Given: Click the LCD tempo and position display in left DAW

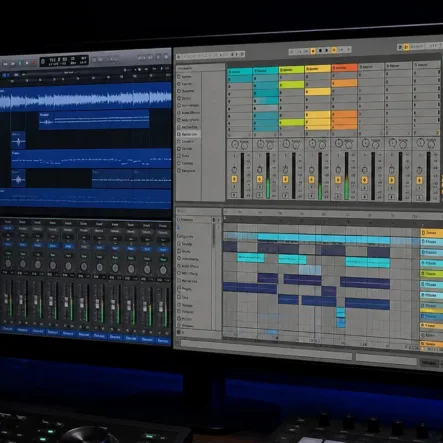Looking at the screenshot, I should click(x=64, y=61).
